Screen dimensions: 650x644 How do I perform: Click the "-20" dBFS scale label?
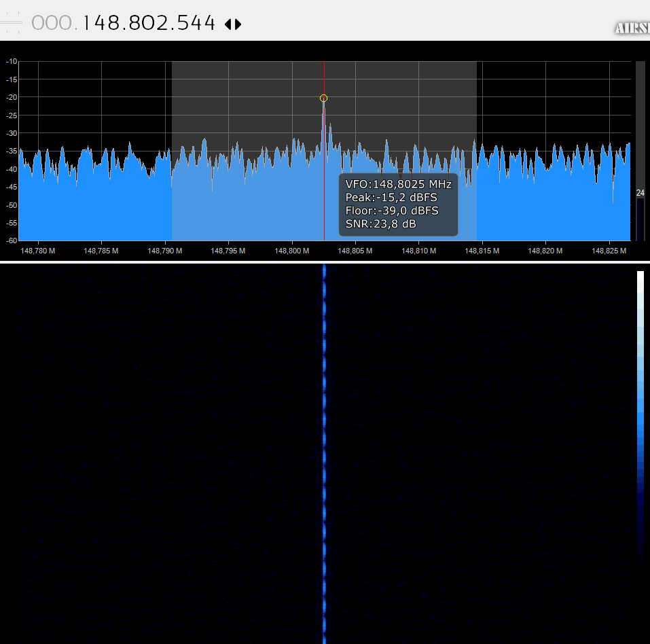[12, 97]
